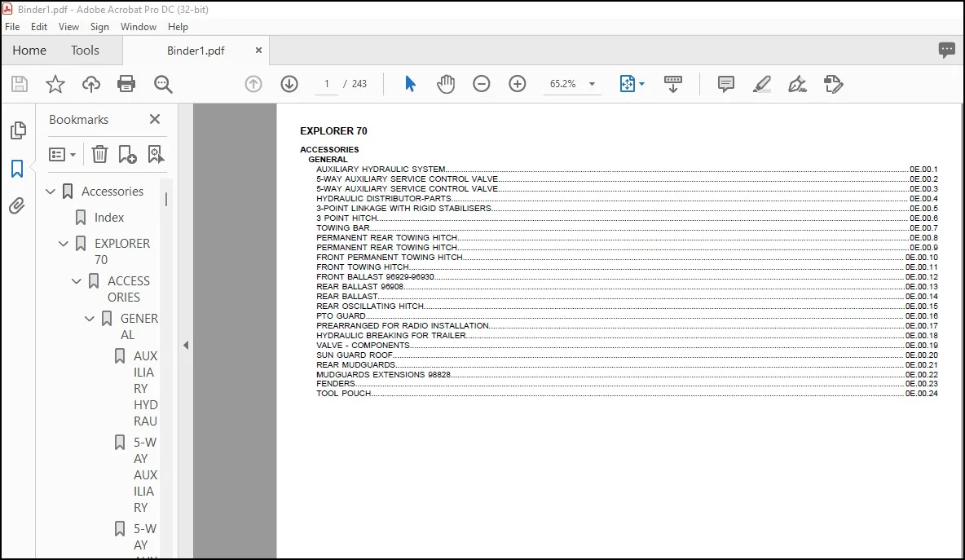The image size is (965, 560).
Task: Click the Save file icon
Action: click(20, 84)
